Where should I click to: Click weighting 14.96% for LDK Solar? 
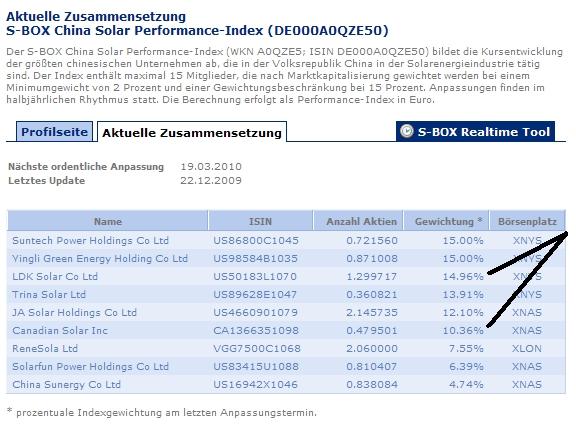[463, 276]
